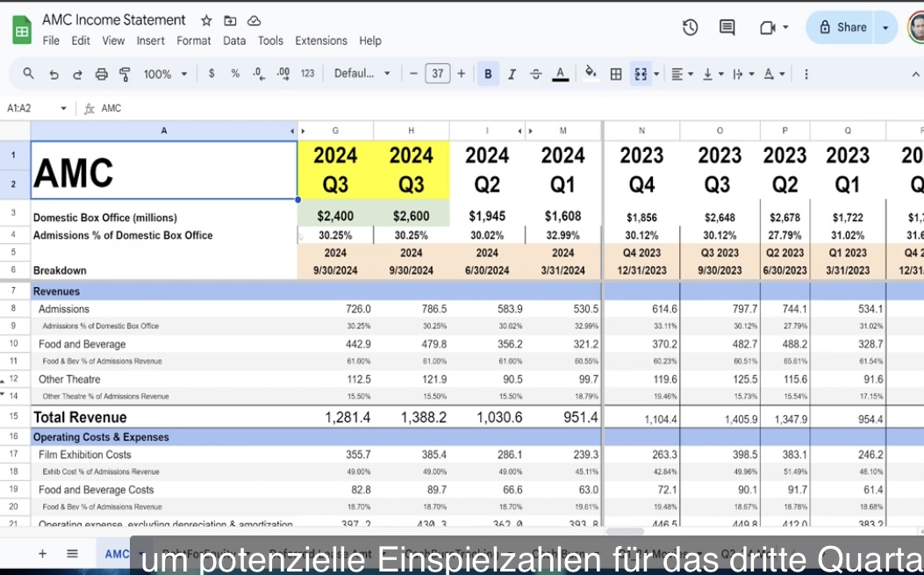Star the AMC Income Statement document
Screen dimensions: 924x575
206,21
